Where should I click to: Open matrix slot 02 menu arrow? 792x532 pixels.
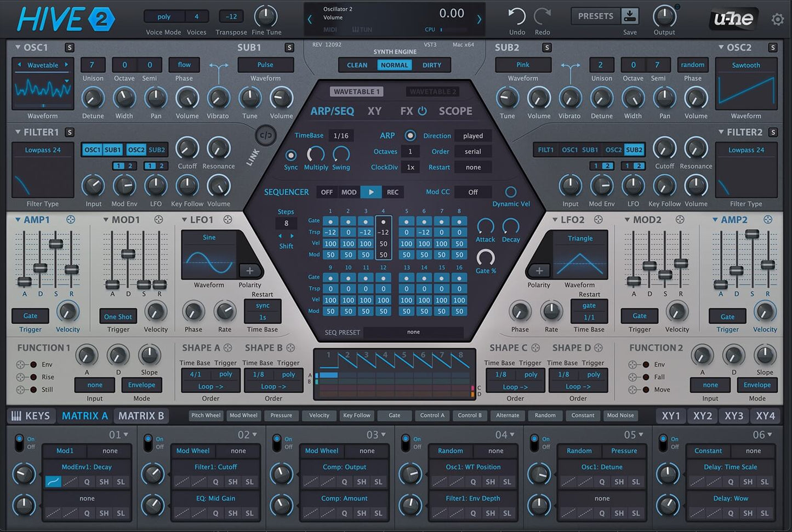point(255,434)
